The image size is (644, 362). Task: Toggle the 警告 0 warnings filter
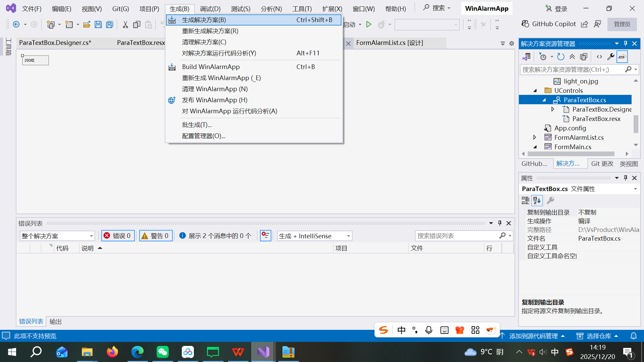156,236
